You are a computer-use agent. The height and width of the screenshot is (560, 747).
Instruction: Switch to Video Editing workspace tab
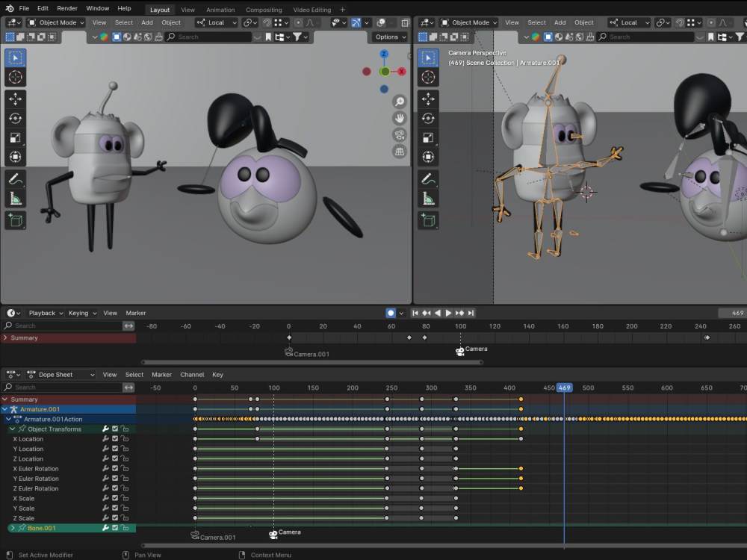click(312, 10)
